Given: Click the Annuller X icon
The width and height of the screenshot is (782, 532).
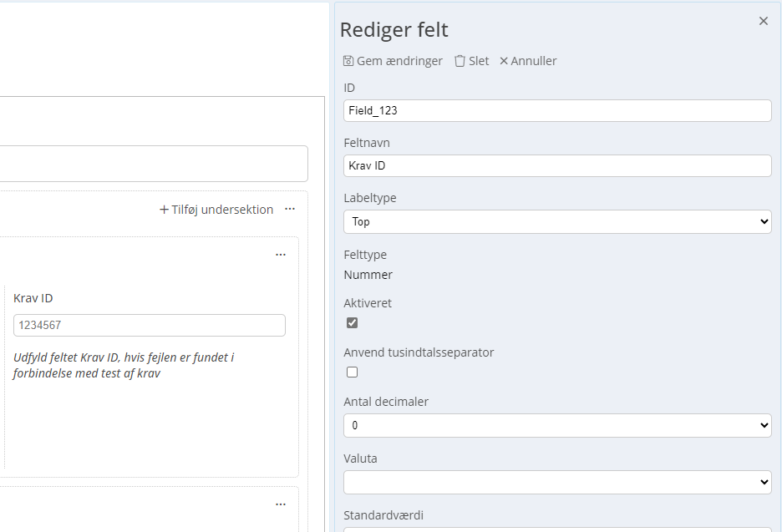Looking at the screenshot, I should click(504, 61).
